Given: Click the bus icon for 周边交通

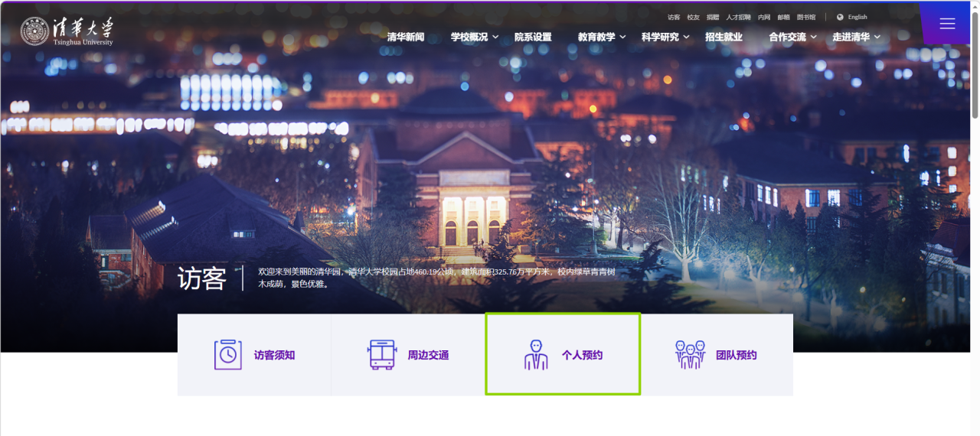Looking at the screenshot, I should (381, 355).
